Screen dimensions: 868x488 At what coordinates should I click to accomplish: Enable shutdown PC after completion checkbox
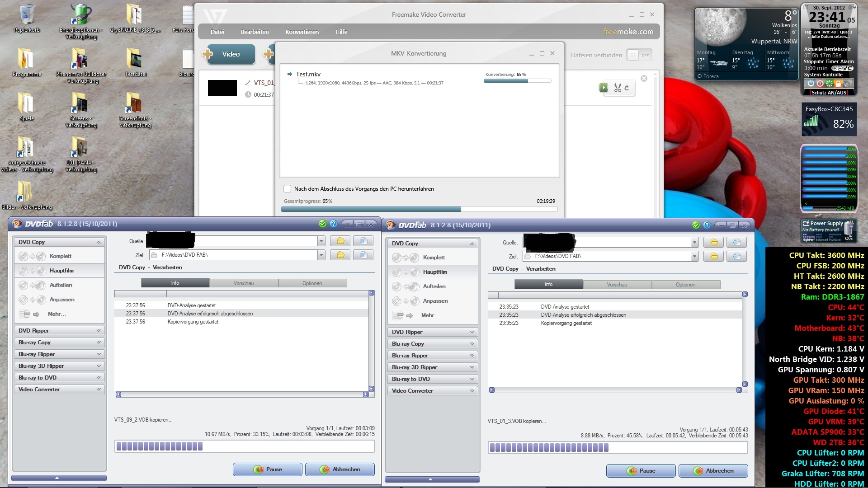[x=288, y=189]
